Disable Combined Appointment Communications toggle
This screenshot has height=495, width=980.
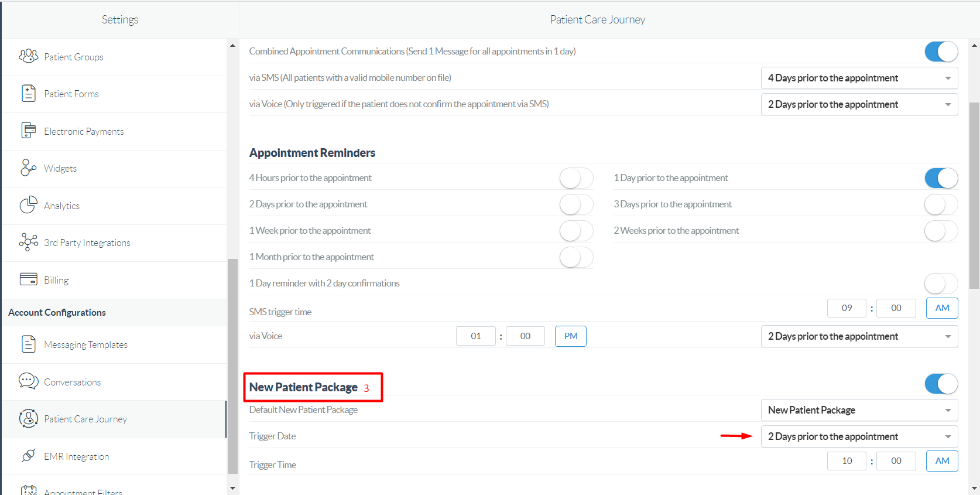tap(941, 52)
